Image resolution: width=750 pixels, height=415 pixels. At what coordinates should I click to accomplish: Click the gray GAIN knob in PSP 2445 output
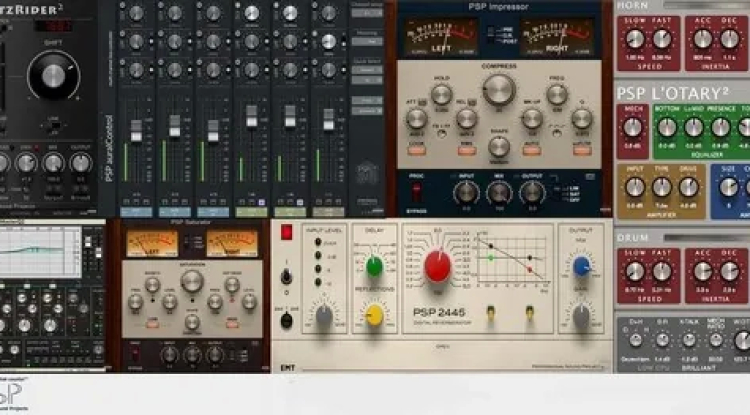(x=581, y=316)
